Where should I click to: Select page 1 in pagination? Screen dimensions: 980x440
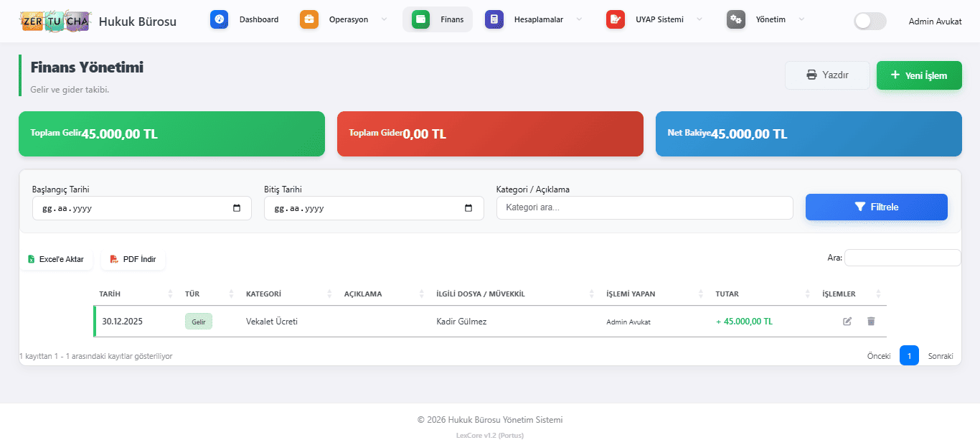tap(909, 356)
